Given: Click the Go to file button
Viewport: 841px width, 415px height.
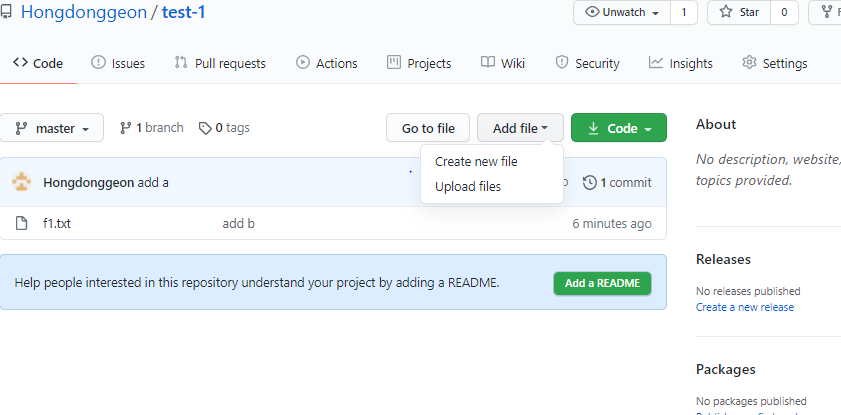Looking at the screenshot, I should (x=428, y=128).
